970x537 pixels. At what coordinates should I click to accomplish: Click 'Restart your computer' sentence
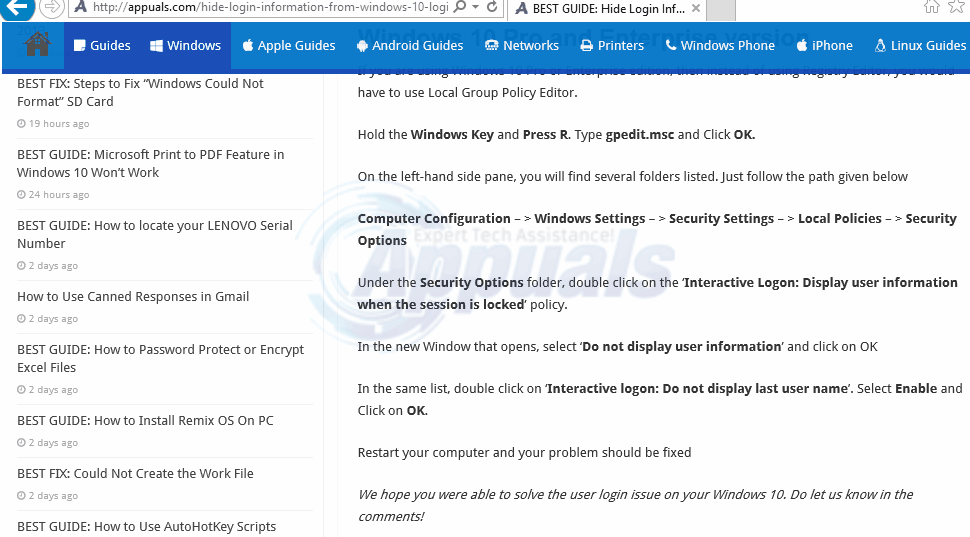pyautogui.click(x=524, y=452)
